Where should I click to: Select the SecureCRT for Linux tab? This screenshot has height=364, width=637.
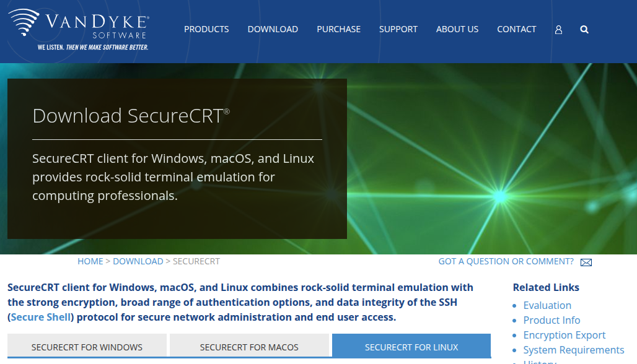pyautogui.click(x=411, y=347)
